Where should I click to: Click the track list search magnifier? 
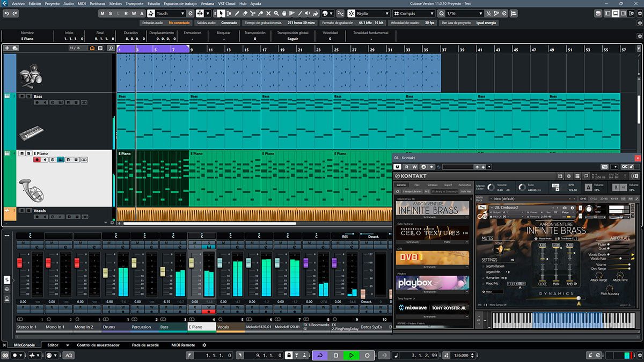tap(111, 48)
